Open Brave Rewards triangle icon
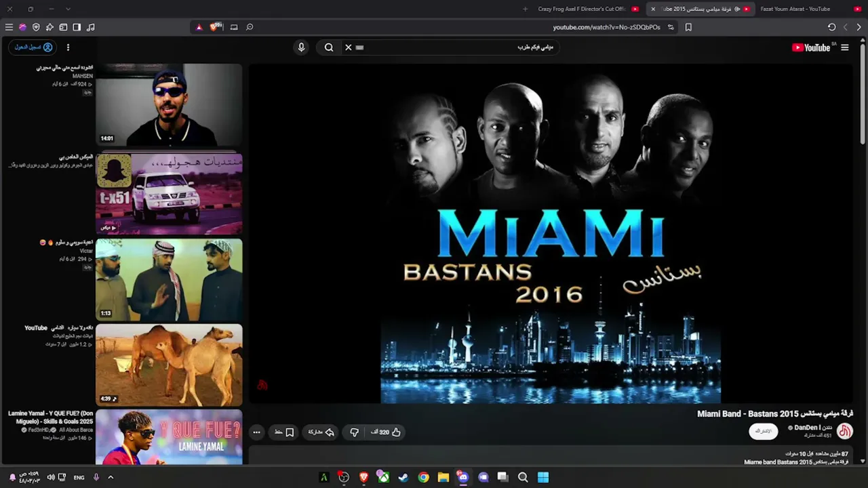The width and height of the screenshot is (868, 488). (199, 27)
